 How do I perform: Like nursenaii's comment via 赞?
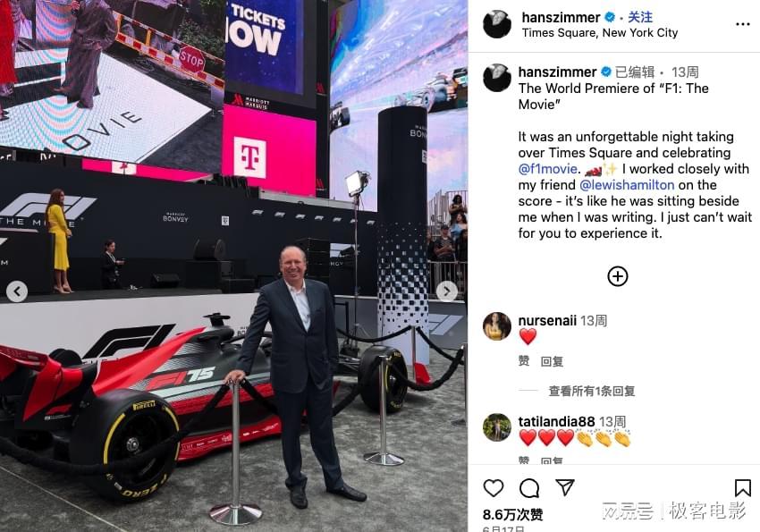click(x=524, y=361)
